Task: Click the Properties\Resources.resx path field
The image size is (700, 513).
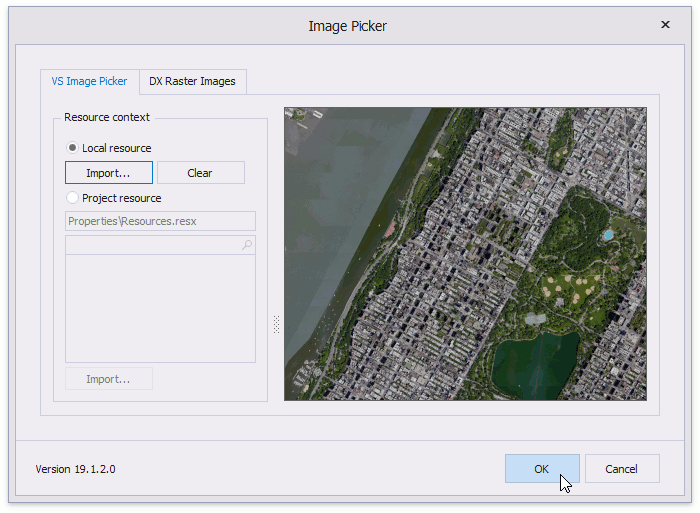Action: pyautogui.click(x=160, y=221)
